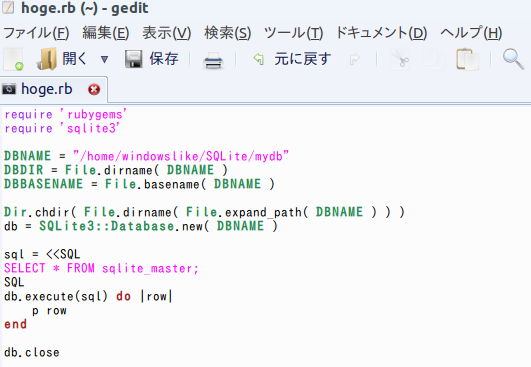
Task: Click the clipboard paste icon
Action: tap(467, 59)
